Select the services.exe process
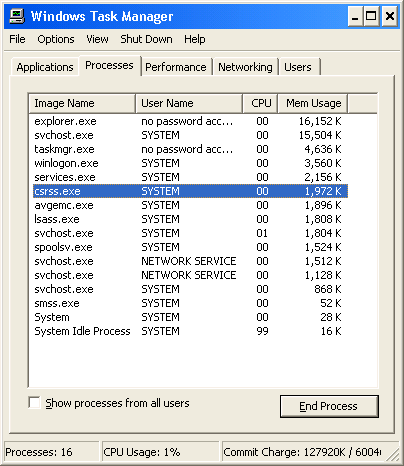Image resolution: width=404 pixels, height=466 pixels. 190,177
